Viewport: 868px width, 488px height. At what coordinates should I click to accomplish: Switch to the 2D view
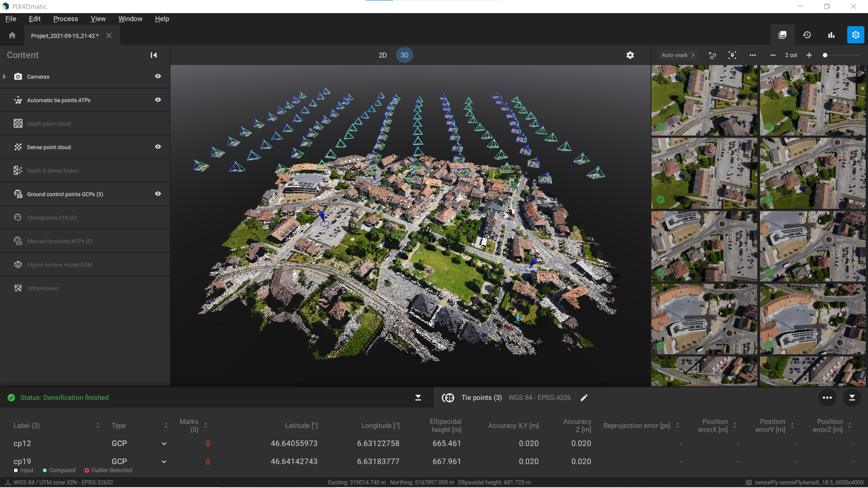pos(382,55)
